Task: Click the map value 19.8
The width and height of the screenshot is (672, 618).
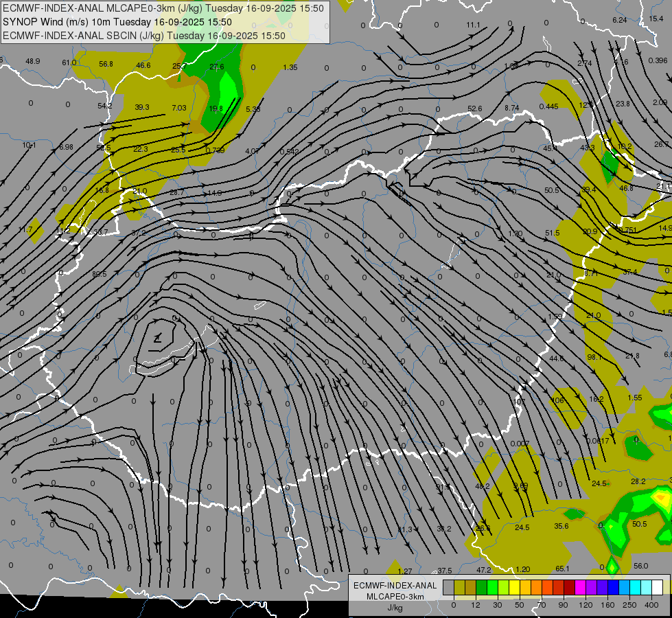Action: [x=216, y=108]
